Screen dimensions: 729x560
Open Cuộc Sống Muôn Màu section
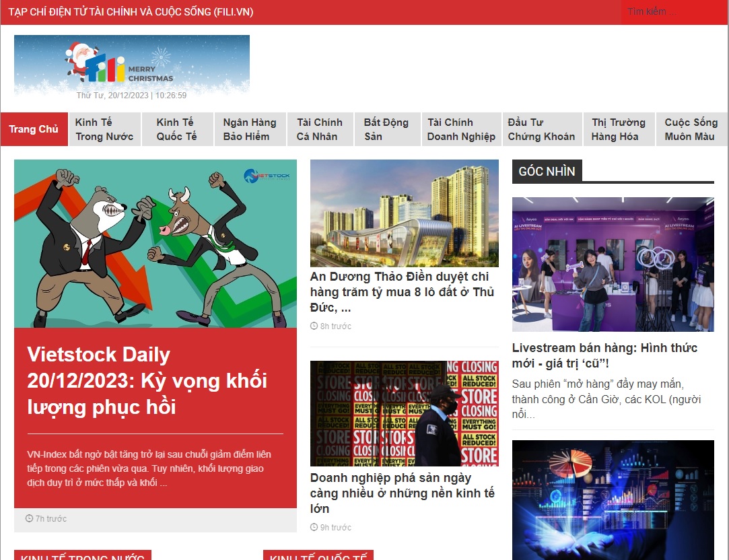[x=692, y=129]
